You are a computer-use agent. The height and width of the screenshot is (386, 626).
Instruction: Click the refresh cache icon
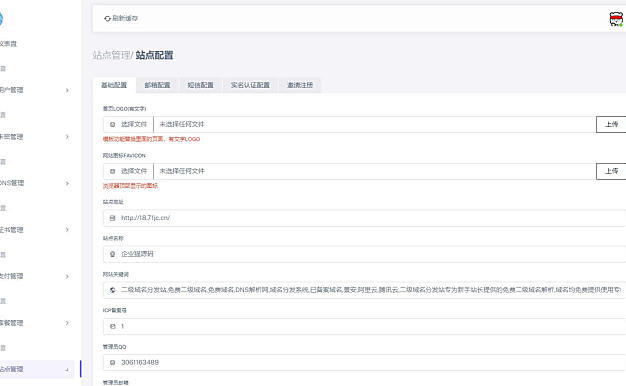tap(107, 18)
